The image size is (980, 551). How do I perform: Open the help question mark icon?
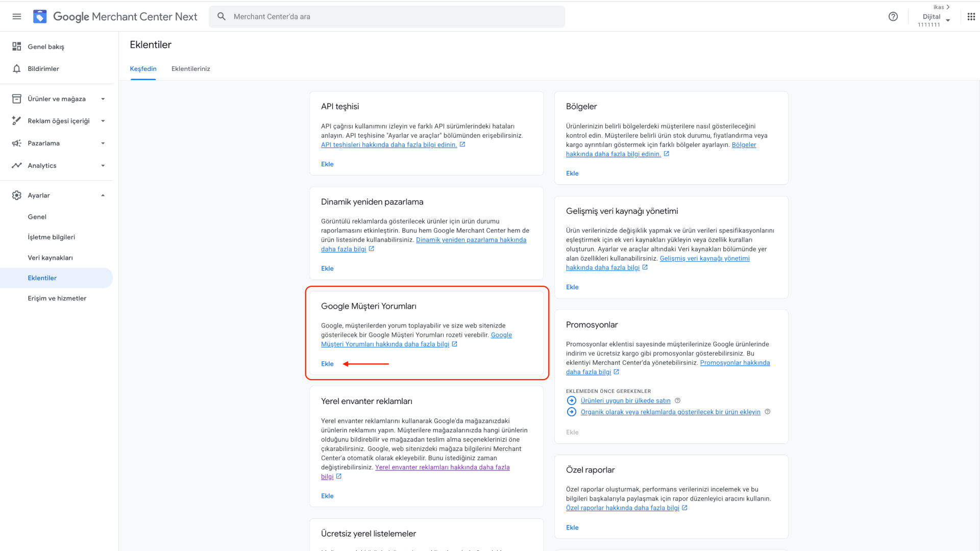[893, 16]
